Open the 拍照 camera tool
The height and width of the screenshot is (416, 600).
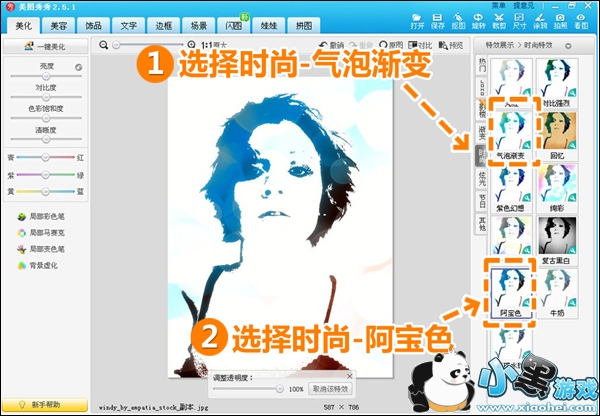[x=560, y=21]
